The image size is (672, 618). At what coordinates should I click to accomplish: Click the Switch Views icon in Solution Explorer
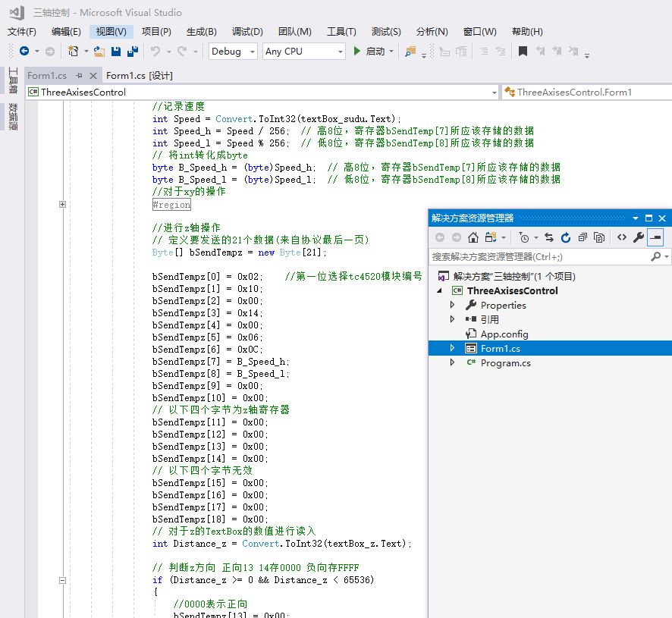pyautogui.click(x=491, y=237)
